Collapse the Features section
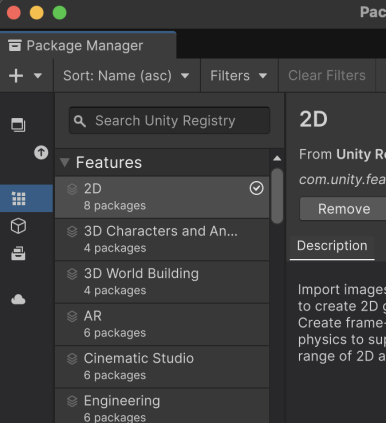The width and height of the screenshot is (386, 423). (x=65, y=162)
